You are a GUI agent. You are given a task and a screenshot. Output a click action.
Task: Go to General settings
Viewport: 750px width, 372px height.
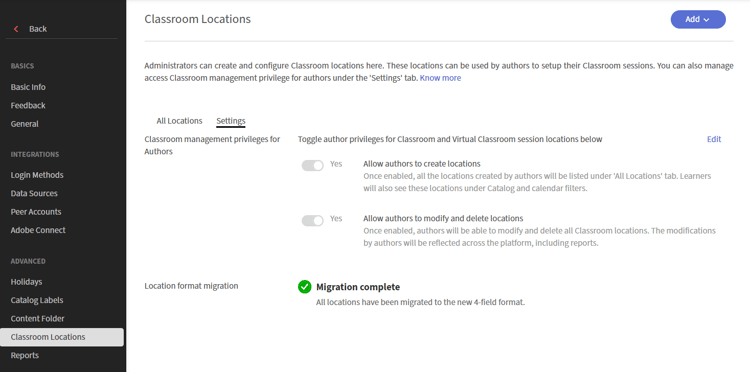point(24,124)
